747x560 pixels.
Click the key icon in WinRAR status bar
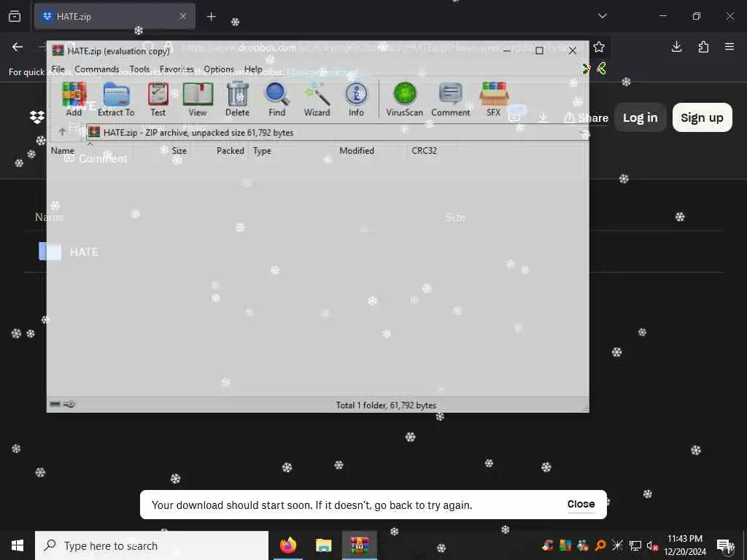[69, 404]
